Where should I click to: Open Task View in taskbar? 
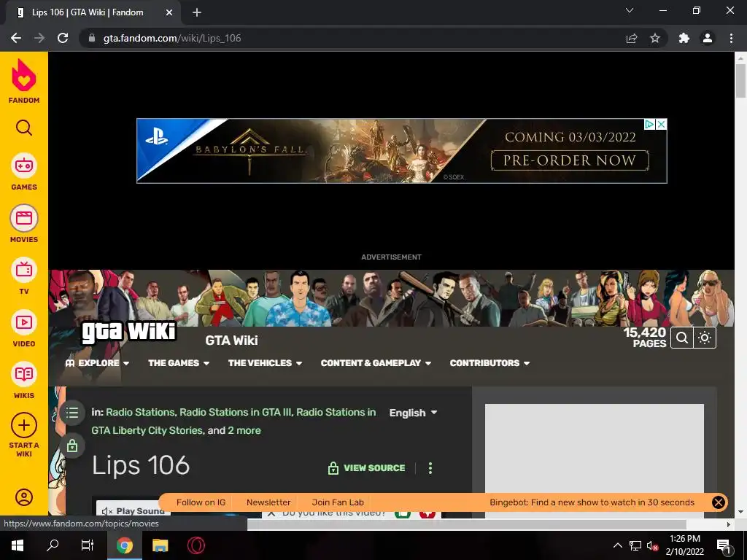pos(88,545)
